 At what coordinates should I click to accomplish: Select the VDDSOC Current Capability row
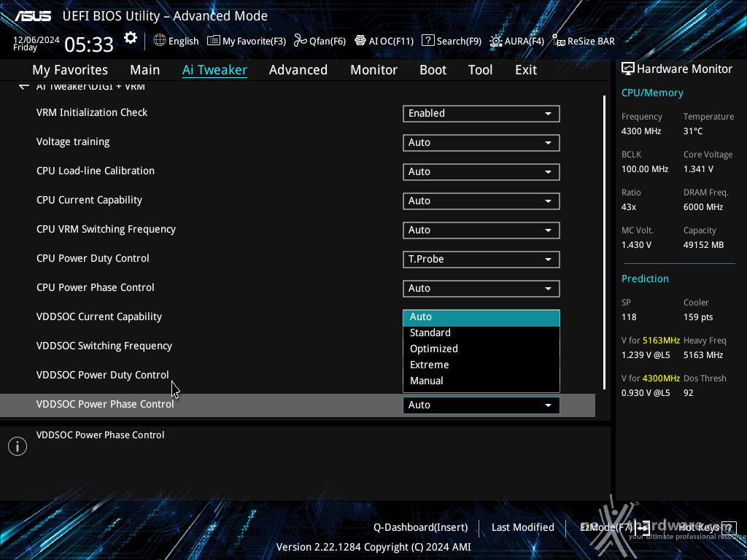pyautogui.click(x=99, y=316)
